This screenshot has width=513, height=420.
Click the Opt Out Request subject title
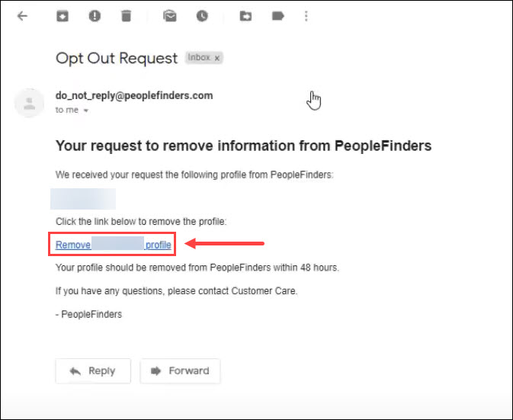point(117,58)
